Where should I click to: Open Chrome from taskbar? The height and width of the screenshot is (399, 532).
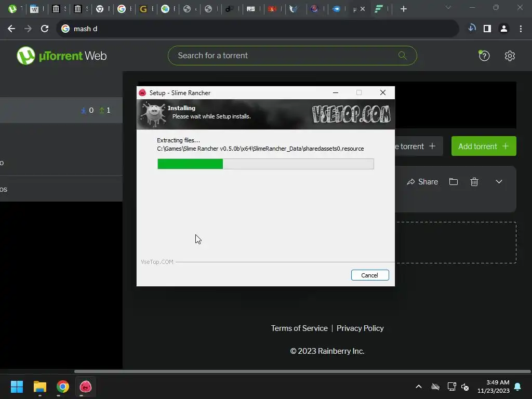(x=63, y=387)
